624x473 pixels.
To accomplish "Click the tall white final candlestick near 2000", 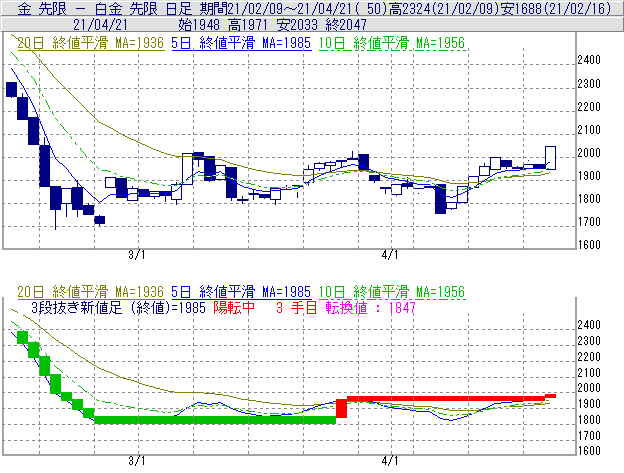I will pos(550,158).
